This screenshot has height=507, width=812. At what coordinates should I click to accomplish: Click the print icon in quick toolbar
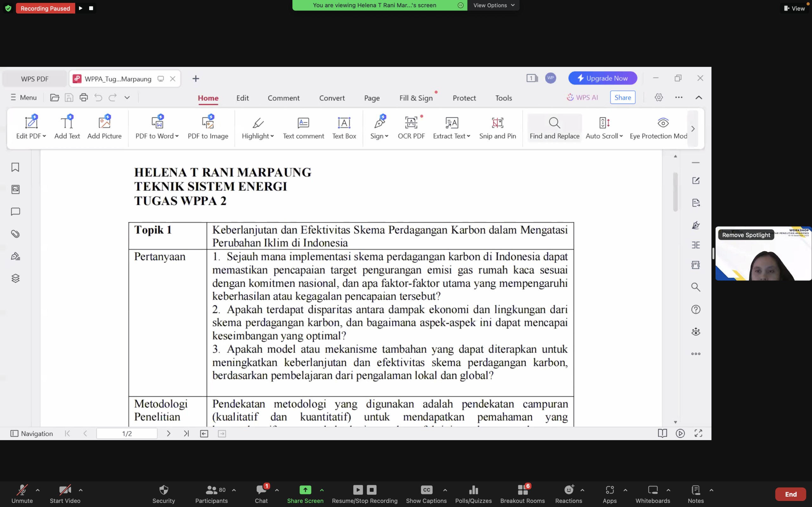83,98
